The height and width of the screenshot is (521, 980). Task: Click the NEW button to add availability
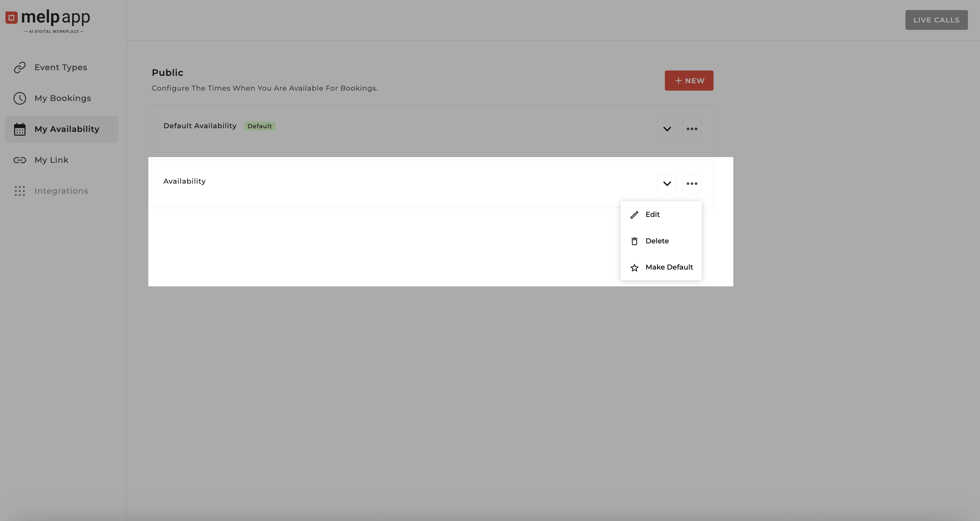tap(689, 80)
